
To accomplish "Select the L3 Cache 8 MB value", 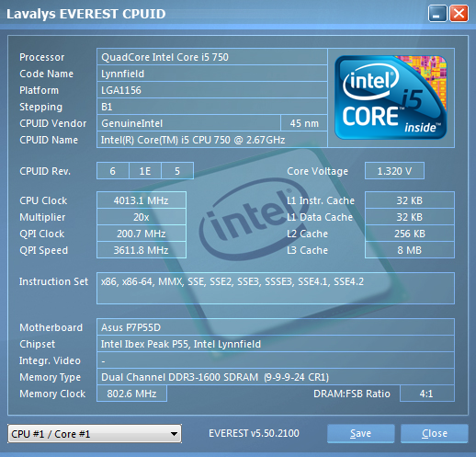I will (x=410, y=250).
